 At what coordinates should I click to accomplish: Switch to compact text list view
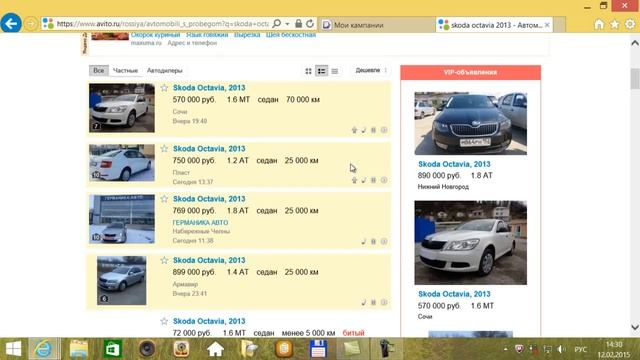[335, 71]
